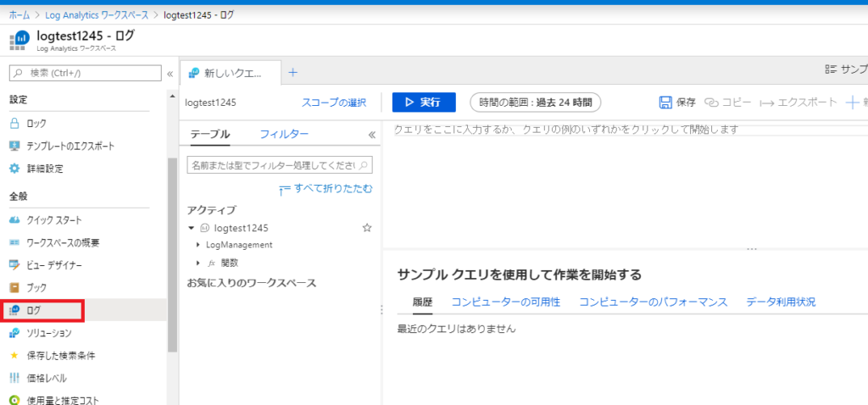Click the エクスポート arrow icon

pos(766,103)
